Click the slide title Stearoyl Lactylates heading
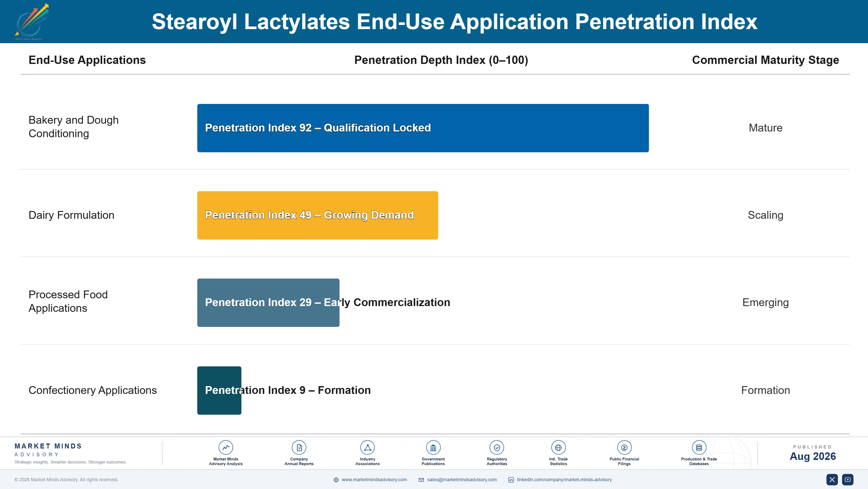Screen dimensions: 868x489 (x=455, y=22)
